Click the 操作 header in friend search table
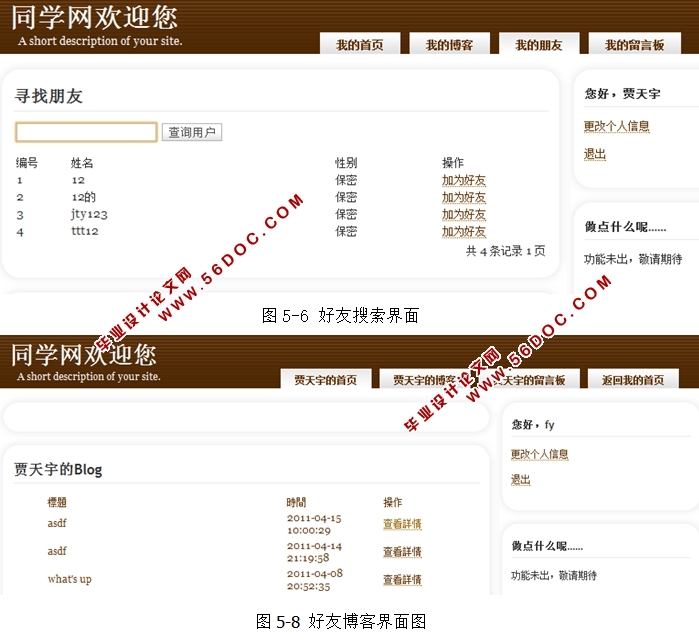The height and width of the screenshot is (641, 699). point(453,163)
